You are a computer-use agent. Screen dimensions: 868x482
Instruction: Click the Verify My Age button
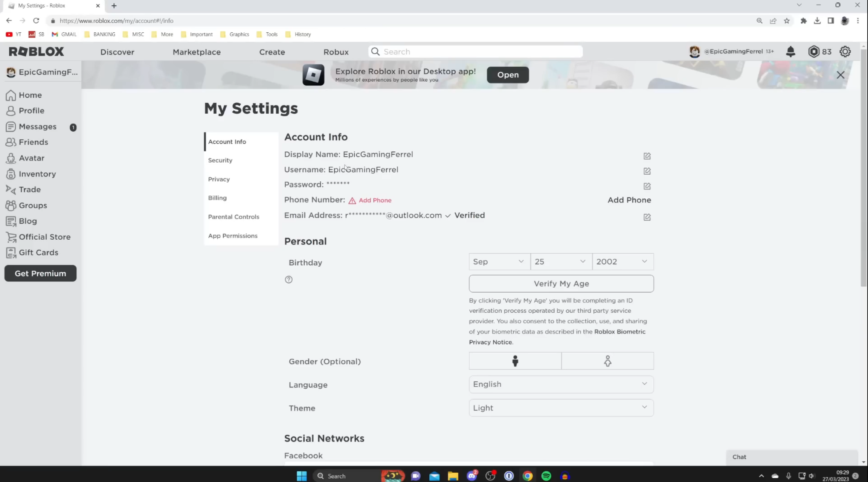point(561,284)
